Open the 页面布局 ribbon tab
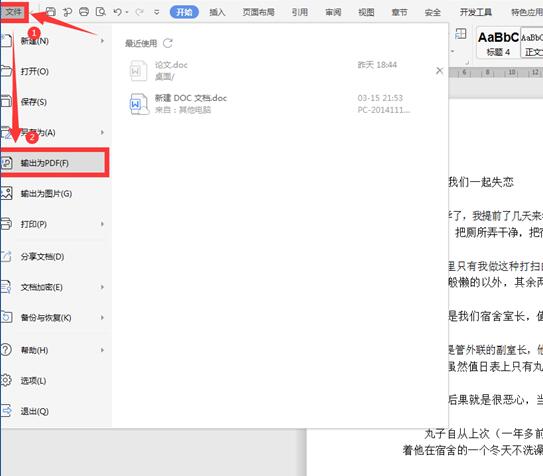Image resolution: width=543 pixels, height=476 pixels. (258, 12)
